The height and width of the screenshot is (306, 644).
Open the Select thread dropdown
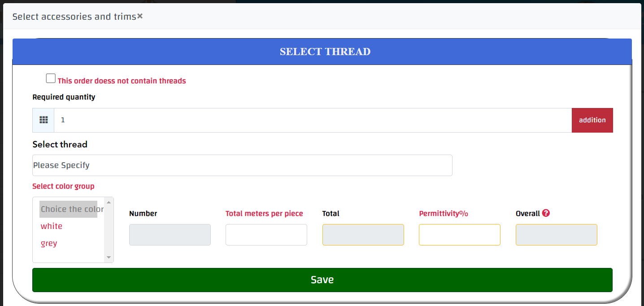(x=242, y=165)
